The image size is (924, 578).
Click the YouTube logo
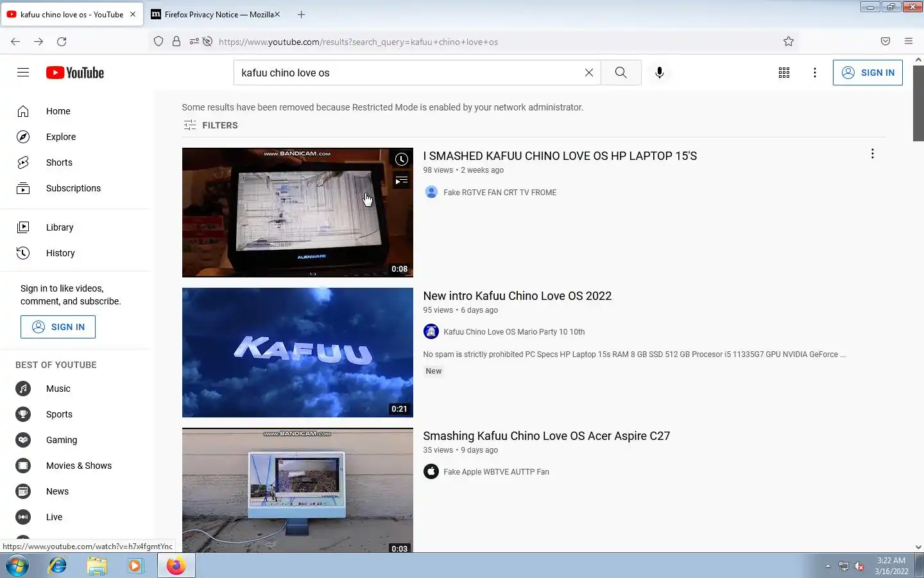pyautogui.click(x=75, y=73)
